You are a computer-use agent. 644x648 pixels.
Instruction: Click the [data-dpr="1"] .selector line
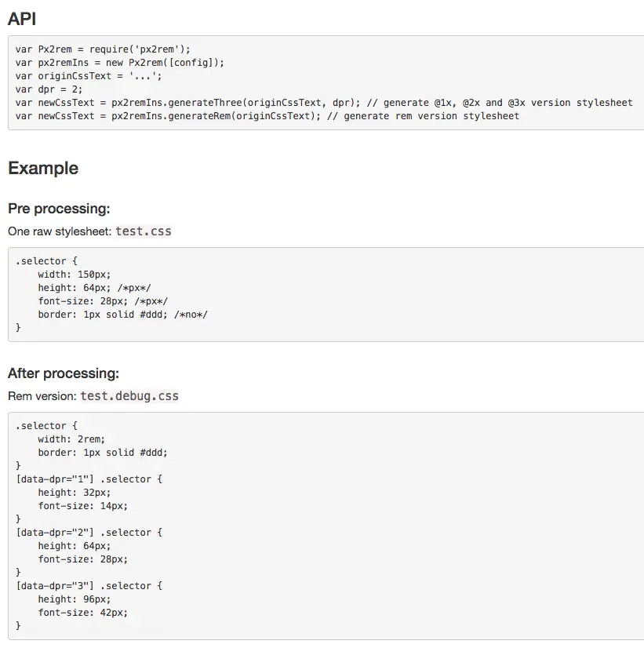pos(89,479)
